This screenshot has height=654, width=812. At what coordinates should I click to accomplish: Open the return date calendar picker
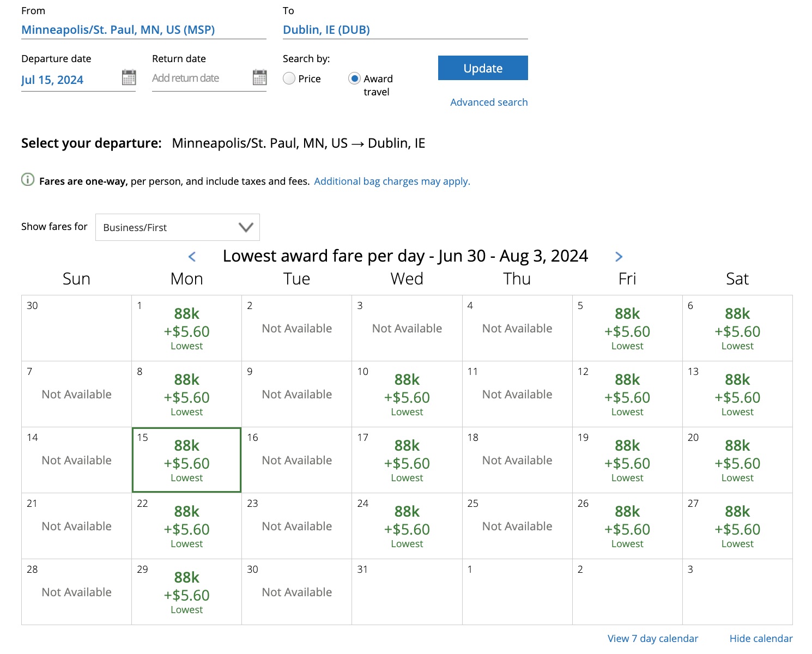pyautogui.click(x=259, y=77)
